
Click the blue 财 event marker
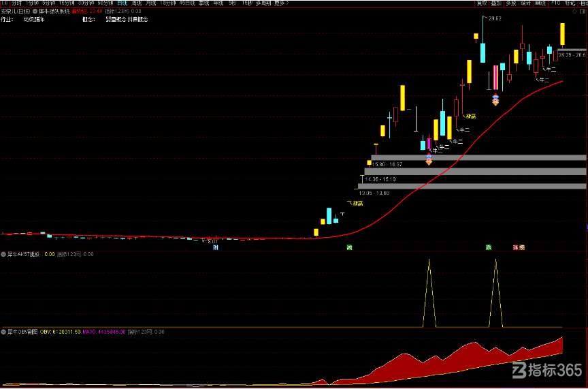tap(216, 247)
